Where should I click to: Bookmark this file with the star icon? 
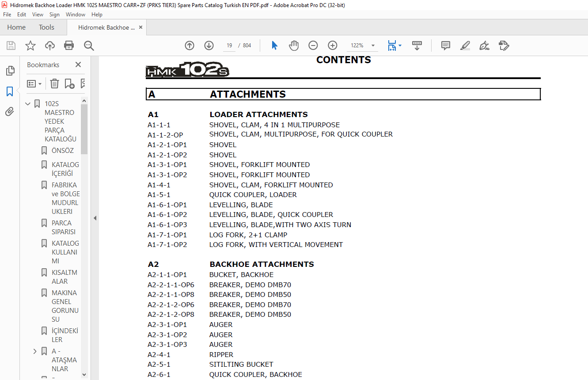30,46
